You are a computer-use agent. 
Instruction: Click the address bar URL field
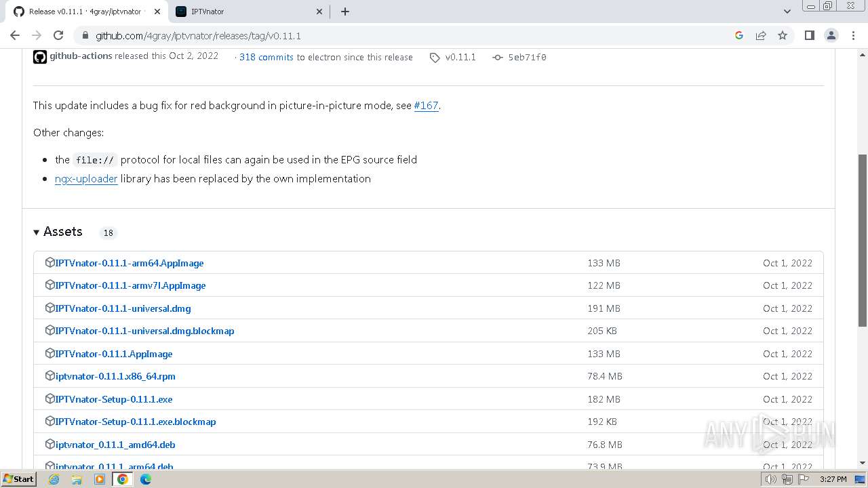click(x=407, y=36)
